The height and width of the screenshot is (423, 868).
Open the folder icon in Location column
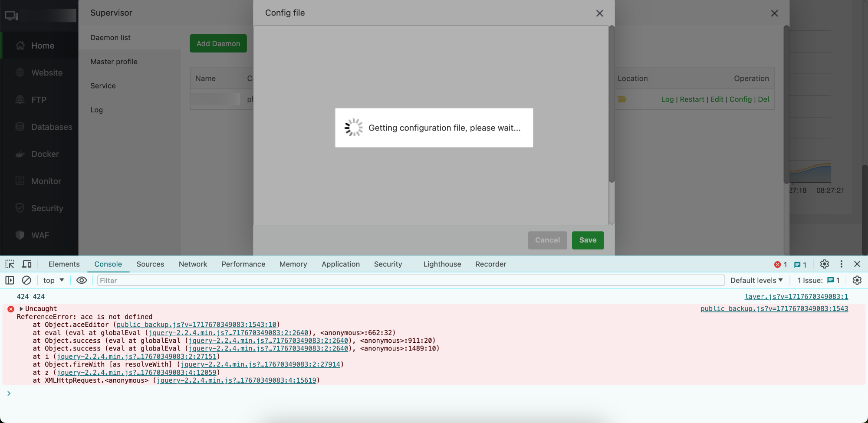coord(622,99)
